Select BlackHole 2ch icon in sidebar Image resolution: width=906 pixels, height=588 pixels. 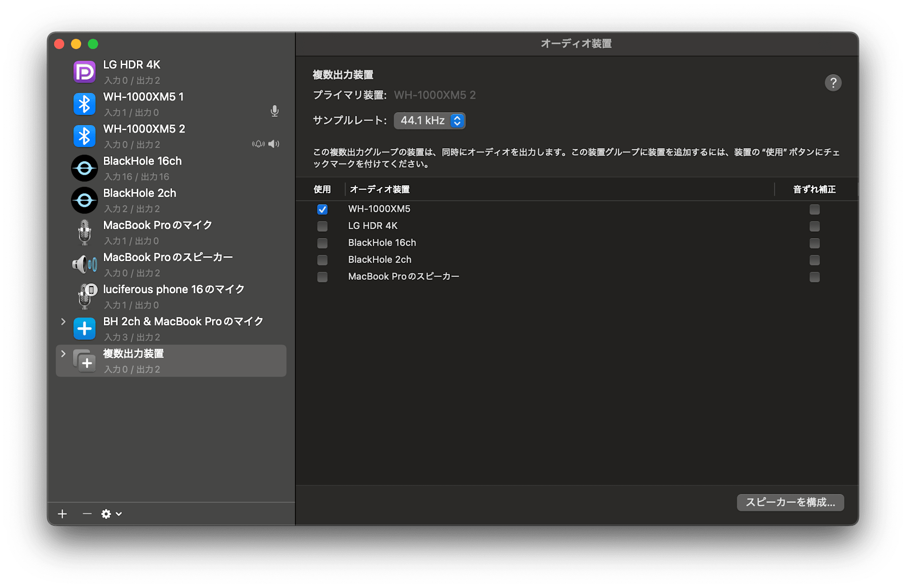pyautogui.click(x=84, y=201)
